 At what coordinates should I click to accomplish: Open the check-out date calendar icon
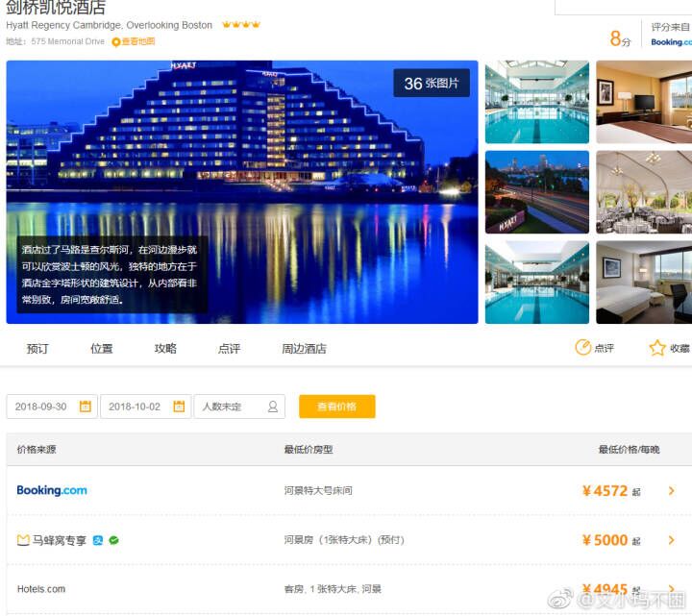[179, 406]
